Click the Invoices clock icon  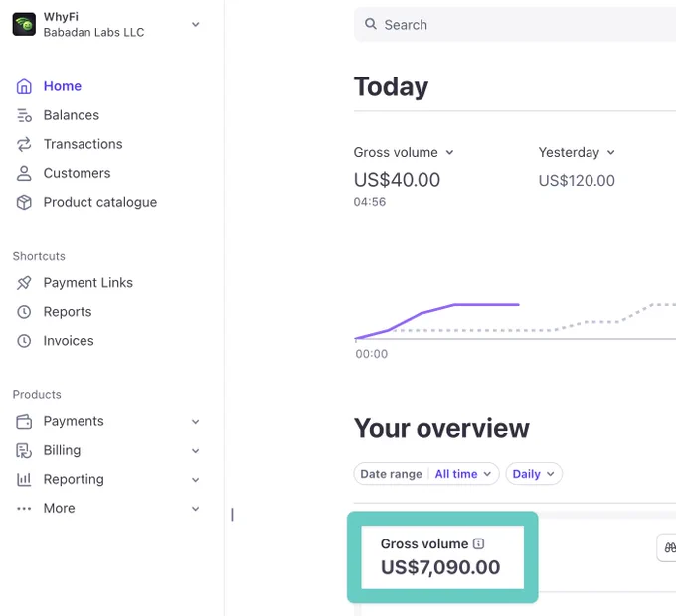click(x=24, y=341)
